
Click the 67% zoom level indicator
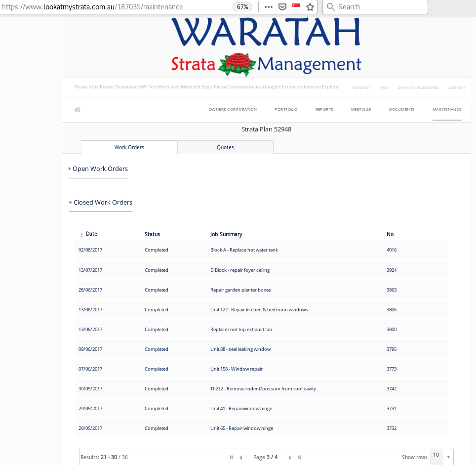click(242, 7)
